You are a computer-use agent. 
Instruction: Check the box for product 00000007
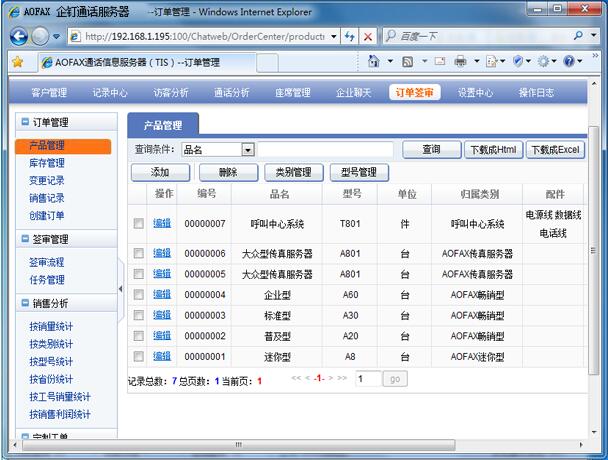pos(139,224)
